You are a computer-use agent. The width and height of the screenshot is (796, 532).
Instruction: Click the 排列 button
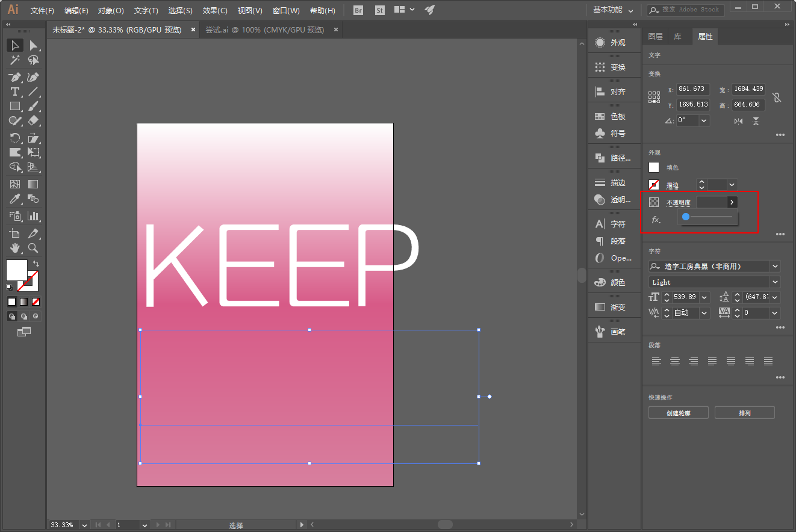[x=745, y=413]
